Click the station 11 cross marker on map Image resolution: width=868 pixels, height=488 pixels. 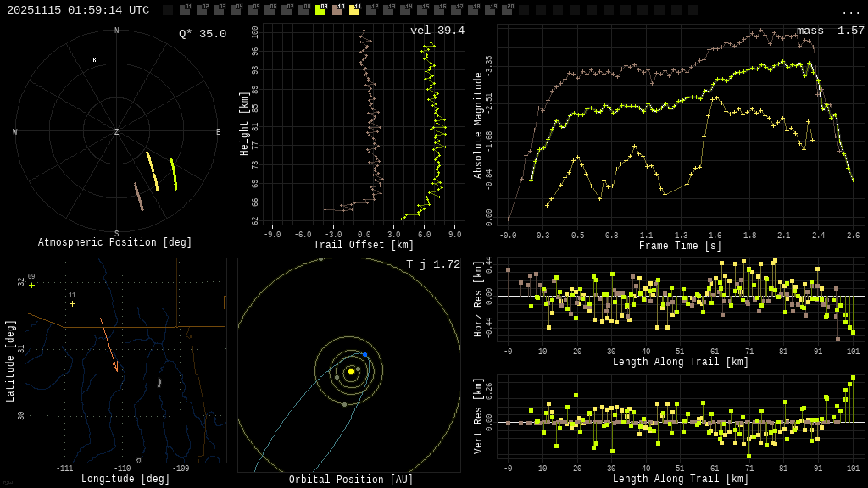[x=73, y=303]
